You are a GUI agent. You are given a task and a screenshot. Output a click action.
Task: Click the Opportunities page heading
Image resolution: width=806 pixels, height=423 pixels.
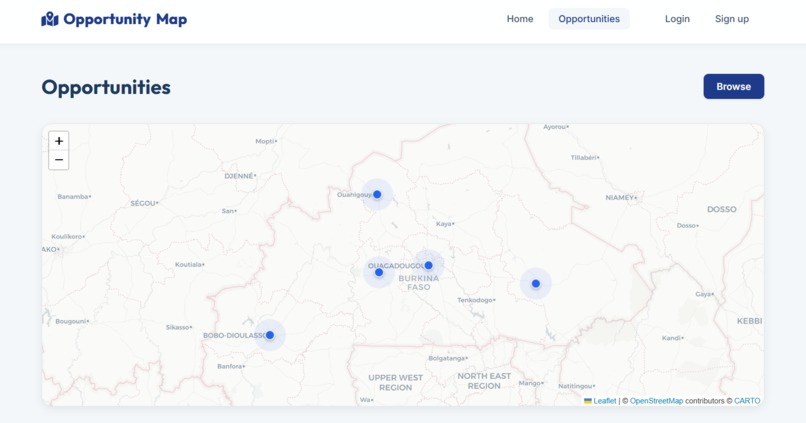[106, 87]
